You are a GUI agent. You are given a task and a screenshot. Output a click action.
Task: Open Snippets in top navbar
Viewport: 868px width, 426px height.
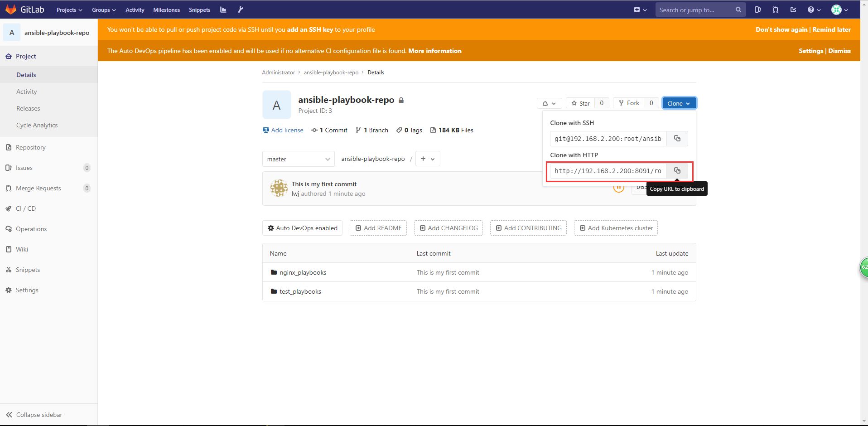[199, 10]
